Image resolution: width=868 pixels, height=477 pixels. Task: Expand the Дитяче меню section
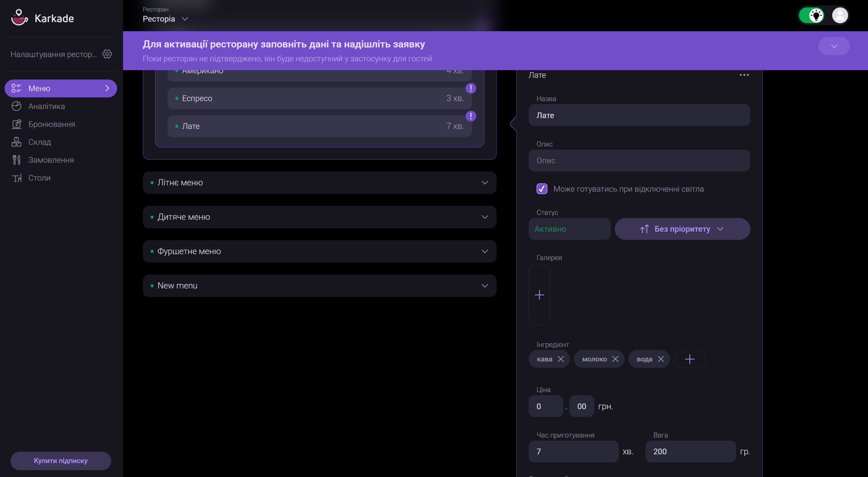[319, 217]
